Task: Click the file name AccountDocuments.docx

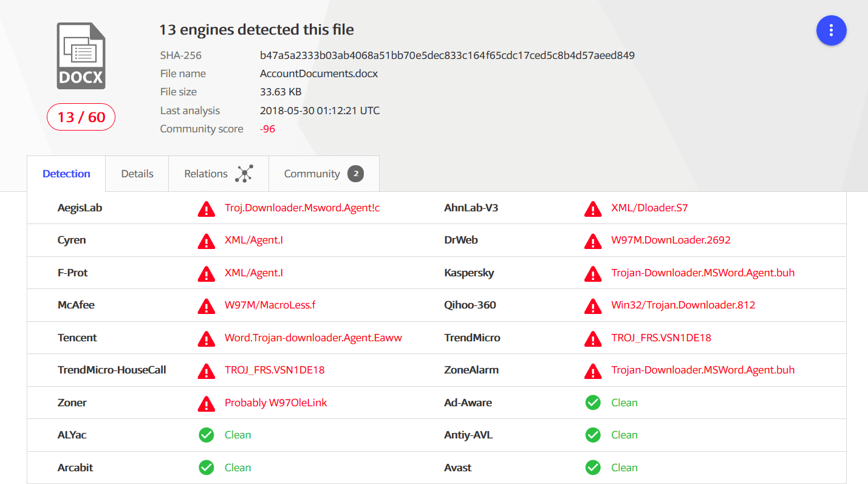Action: click(319, 73)
